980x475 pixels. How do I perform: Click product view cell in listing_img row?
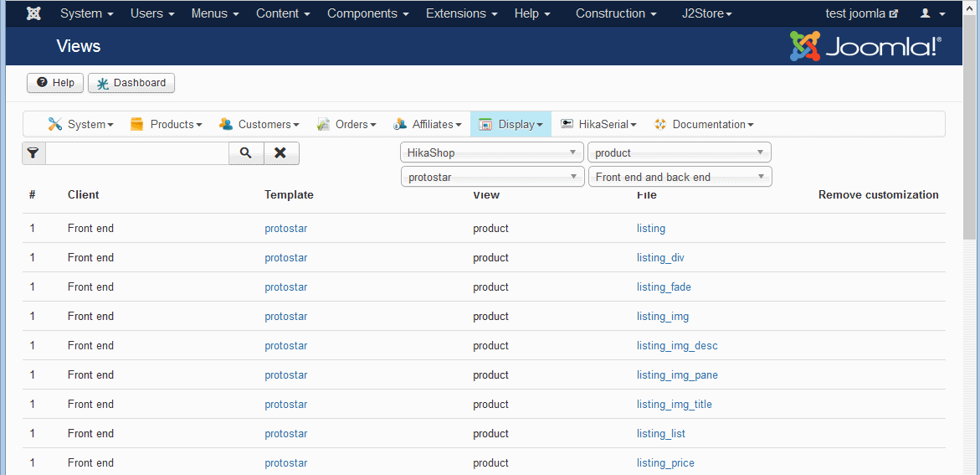click(490, 316)
